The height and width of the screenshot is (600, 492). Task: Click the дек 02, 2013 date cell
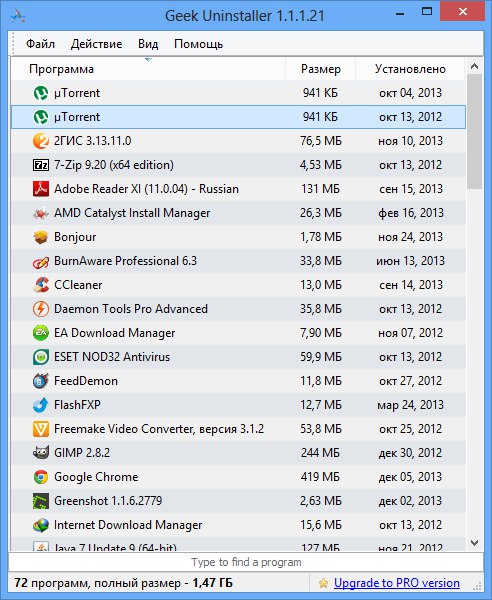pos(410,501)
